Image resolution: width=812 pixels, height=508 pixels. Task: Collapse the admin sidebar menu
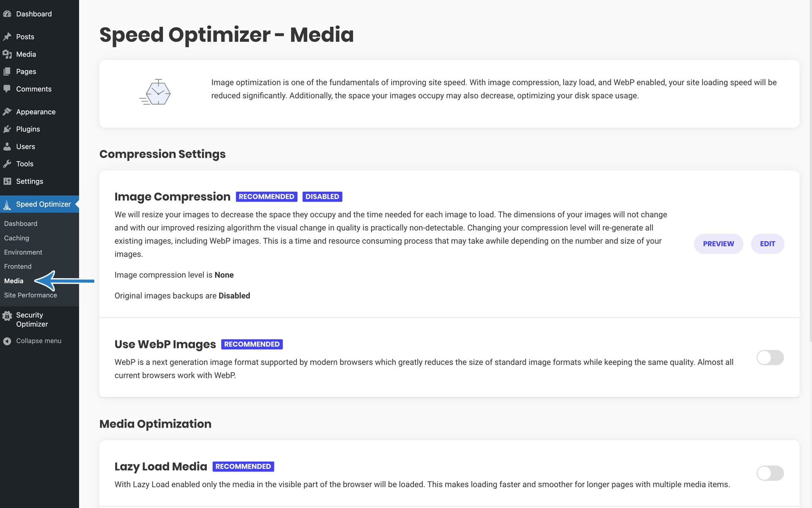click(x=38, y=341)
